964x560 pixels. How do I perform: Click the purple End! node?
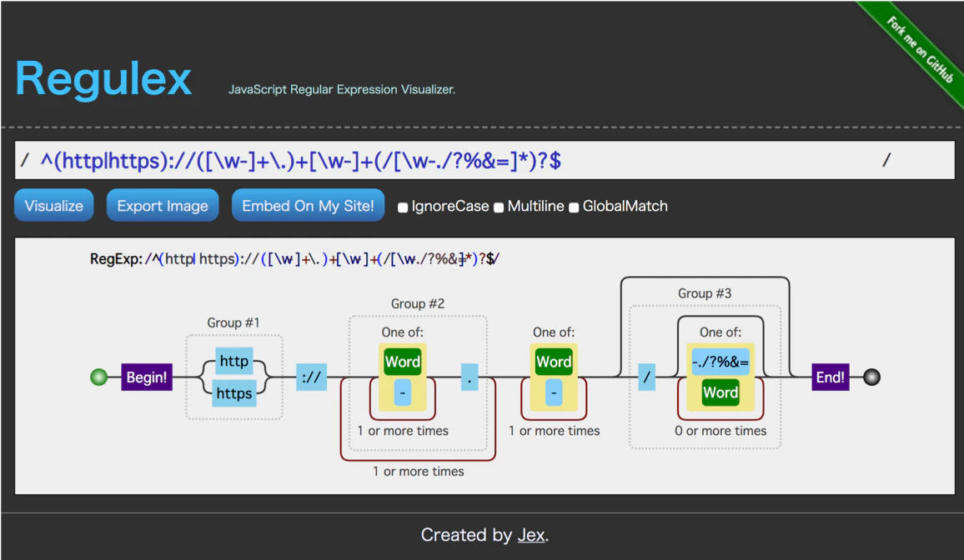[830, 377]
